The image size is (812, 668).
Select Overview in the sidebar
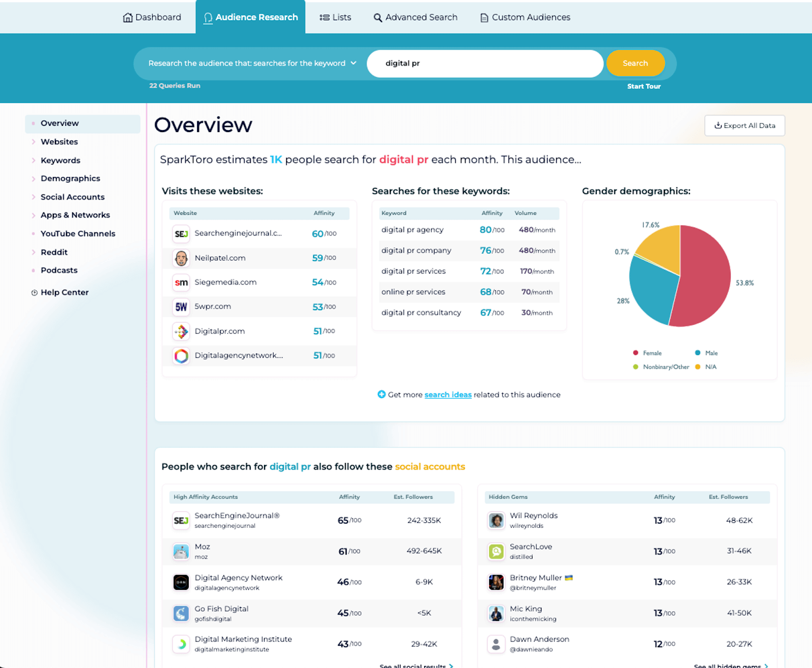coord(83,123)
